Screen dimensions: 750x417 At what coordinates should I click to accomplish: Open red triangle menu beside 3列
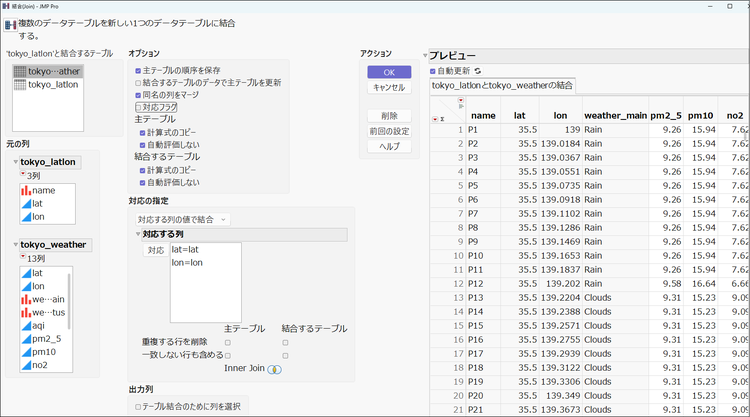point(22,174)
